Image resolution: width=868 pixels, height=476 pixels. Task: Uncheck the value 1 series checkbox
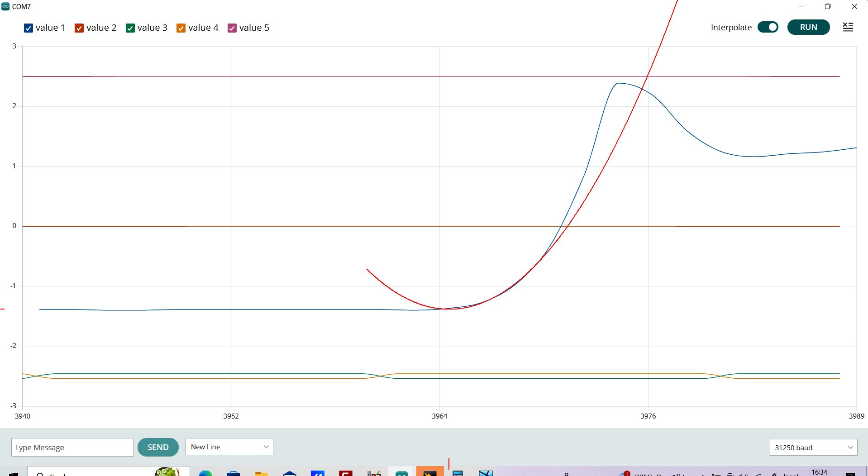click(x=29, y=28)
